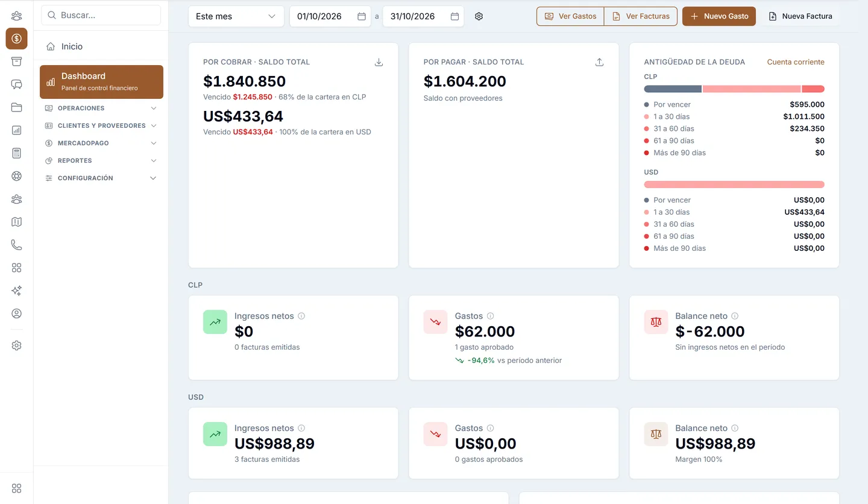Image resolution: width=868 pixels, height=504 pixels.
Task: Expand the Operaciones section
Action: click(101, 109)
